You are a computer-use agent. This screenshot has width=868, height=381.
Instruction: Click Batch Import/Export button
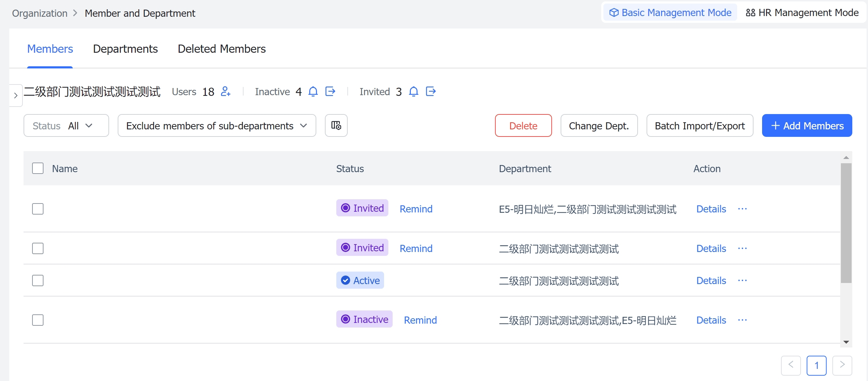pyautogui.click(x=700, y=125)
